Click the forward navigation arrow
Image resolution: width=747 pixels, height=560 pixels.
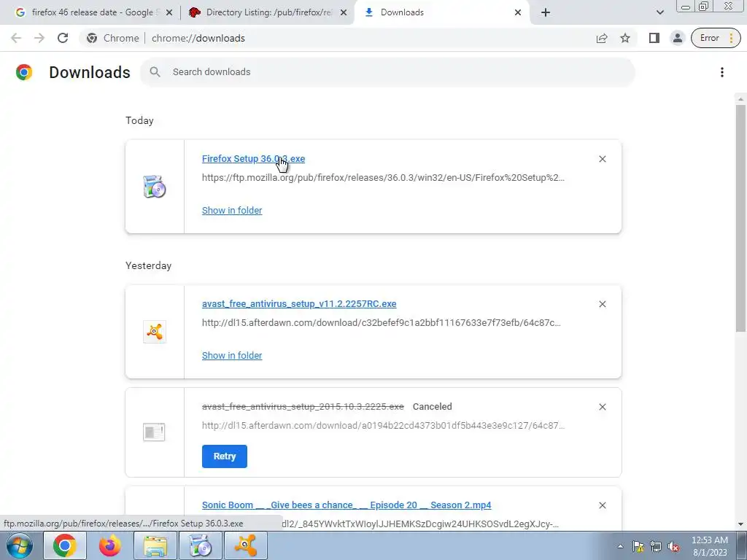click(x=39, y=38)
